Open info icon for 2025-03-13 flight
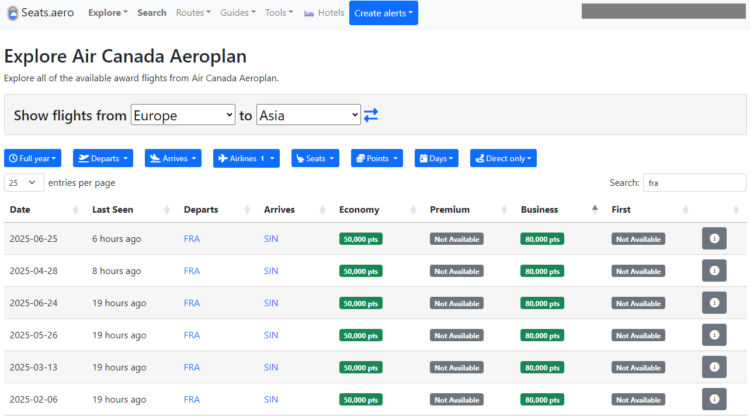The height and width of the screenshot is (416, 750). 714,367
